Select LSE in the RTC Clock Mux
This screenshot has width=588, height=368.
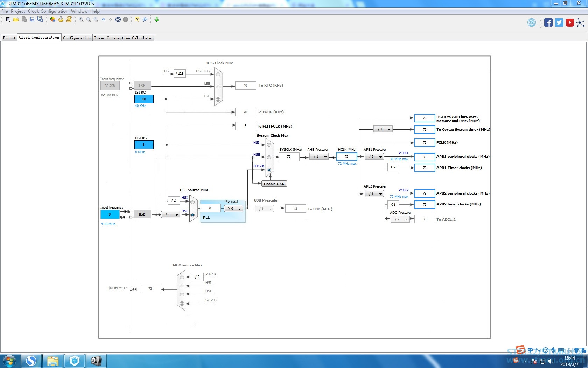point(218,87)
